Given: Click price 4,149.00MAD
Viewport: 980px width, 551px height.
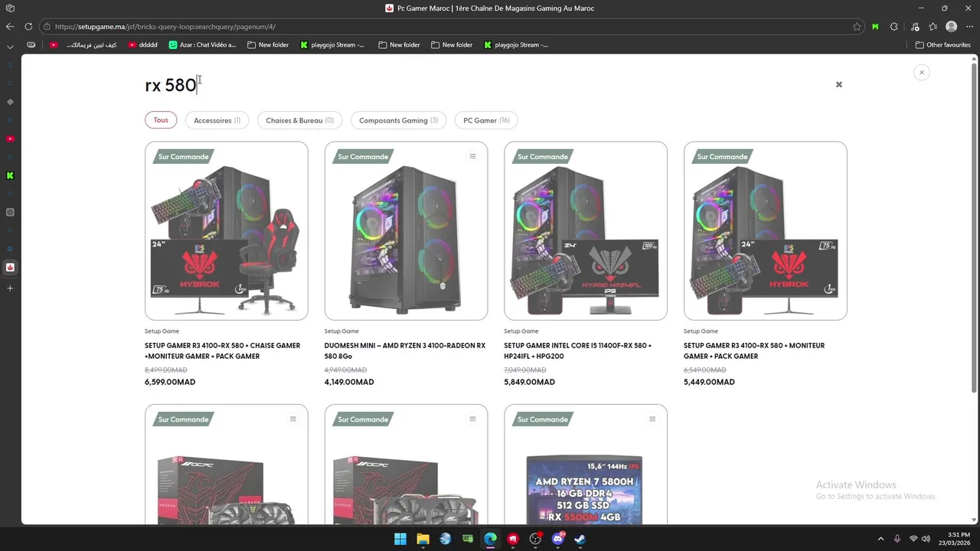Looking at the screenshot, I should click(349, 382).
